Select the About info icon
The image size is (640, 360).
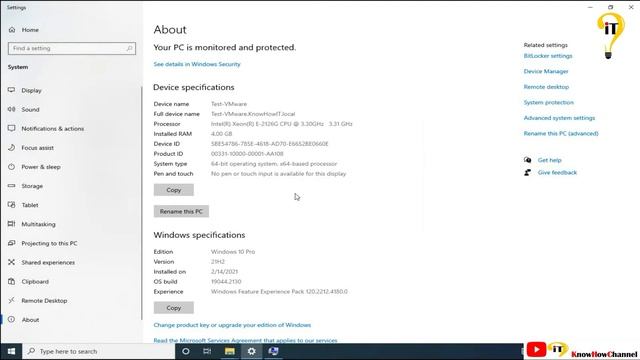(11, 320)
